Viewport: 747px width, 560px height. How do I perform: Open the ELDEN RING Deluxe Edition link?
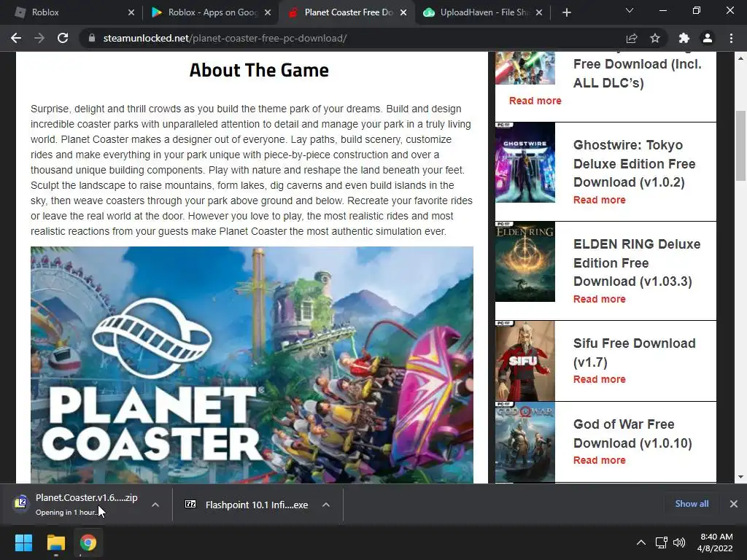pos(636,262)
